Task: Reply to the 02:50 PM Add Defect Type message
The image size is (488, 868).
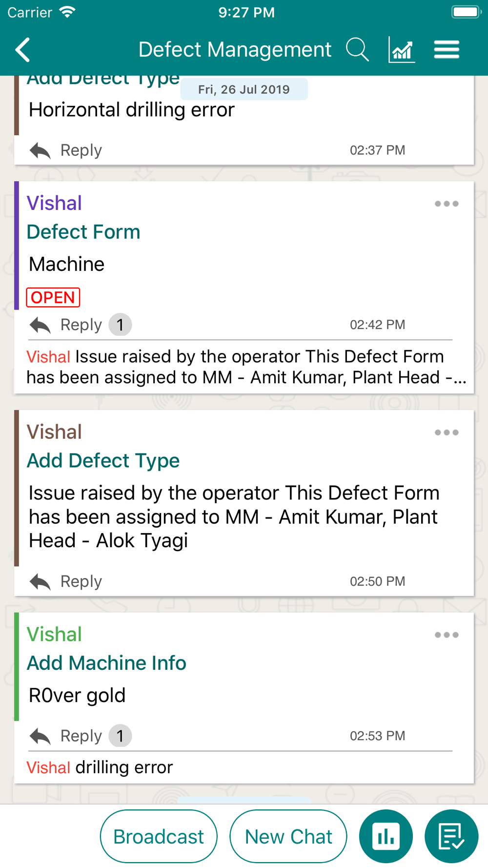Action: (x=65, y=581)
